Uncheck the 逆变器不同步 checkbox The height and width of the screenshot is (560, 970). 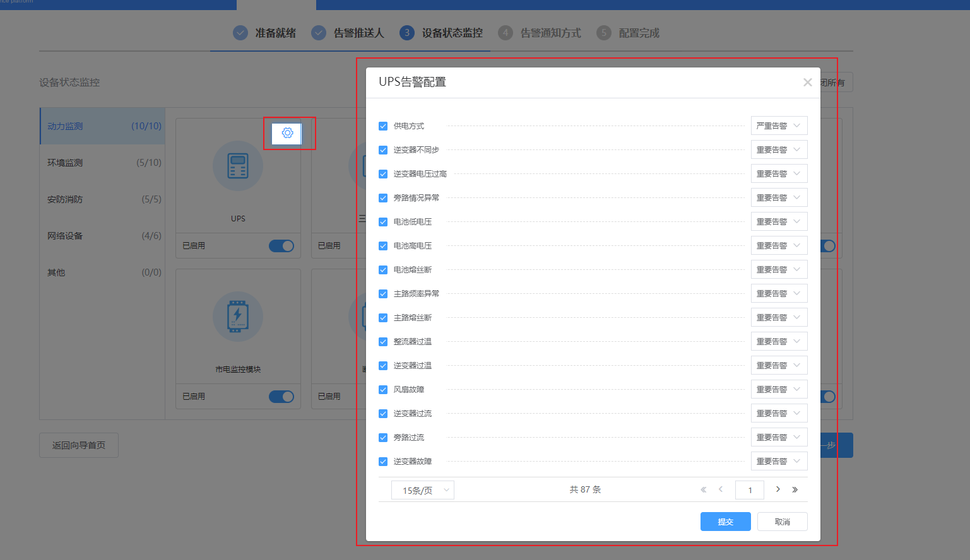tap(383, 150)
